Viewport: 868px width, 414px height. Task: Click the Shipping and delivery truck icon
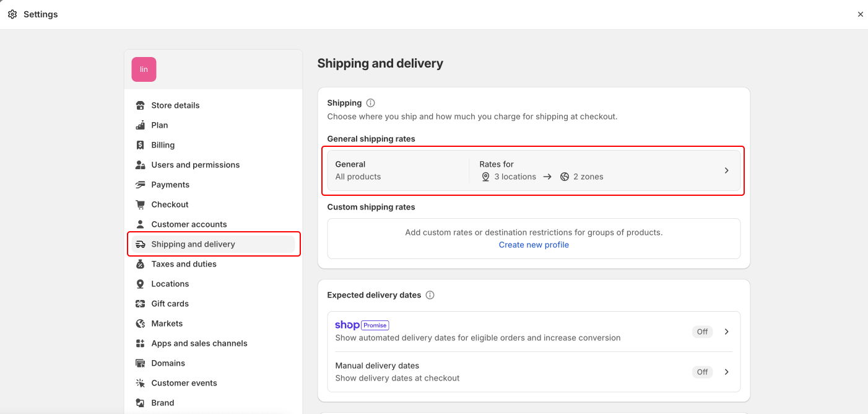tap(140, 244)
